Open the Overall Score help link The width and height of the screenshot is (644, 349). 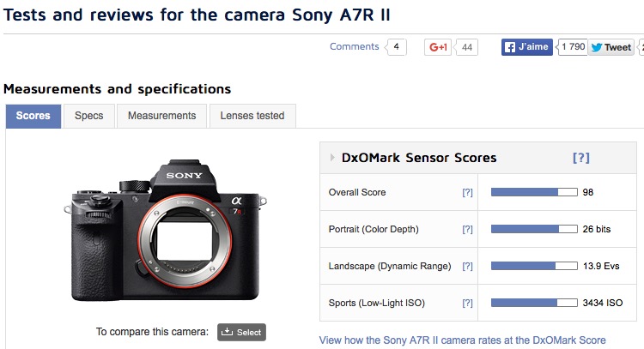[x=467, y=192]
